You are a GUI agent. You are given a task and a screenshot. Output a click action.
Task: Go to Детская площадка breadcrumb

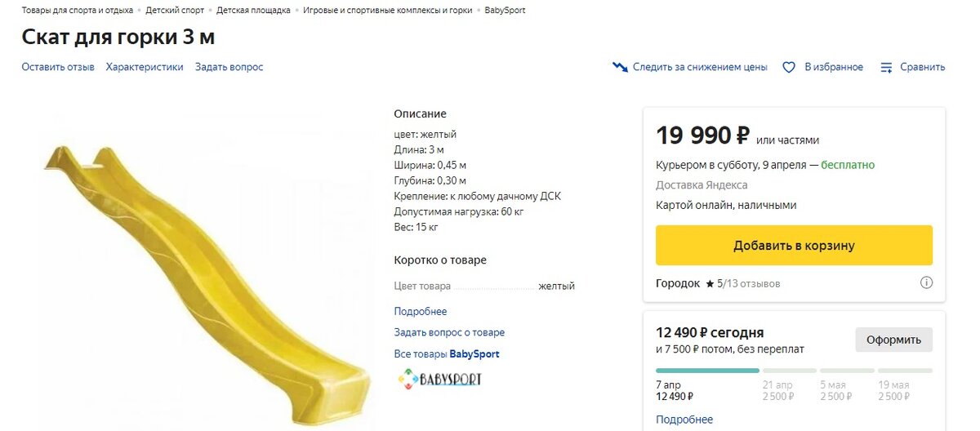253,11
